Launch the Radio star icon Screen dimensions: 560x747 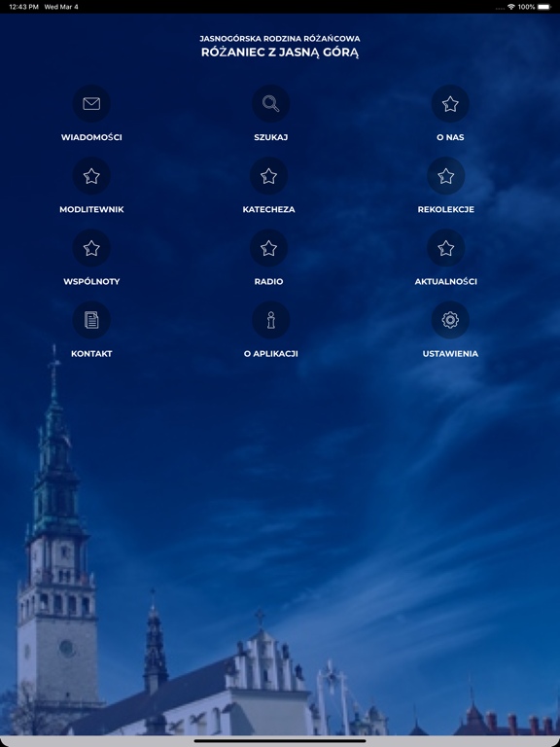pos(269,248)
